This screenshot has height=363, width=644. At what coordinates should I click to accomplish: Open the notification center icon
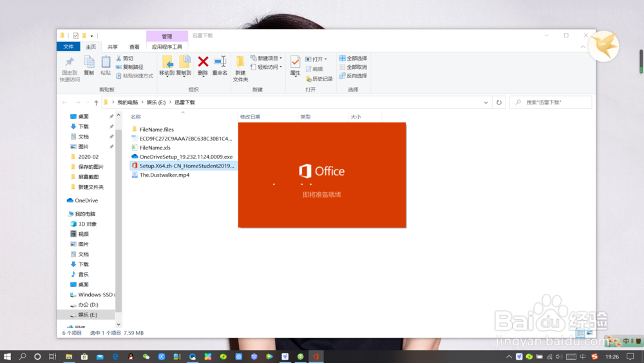(x=630, y=357)
